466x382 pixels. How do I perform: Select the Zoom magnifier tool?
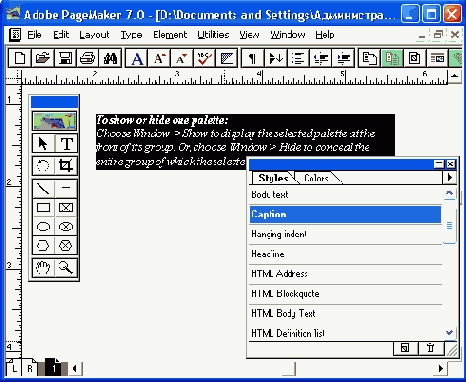click(x=66, y=267)
